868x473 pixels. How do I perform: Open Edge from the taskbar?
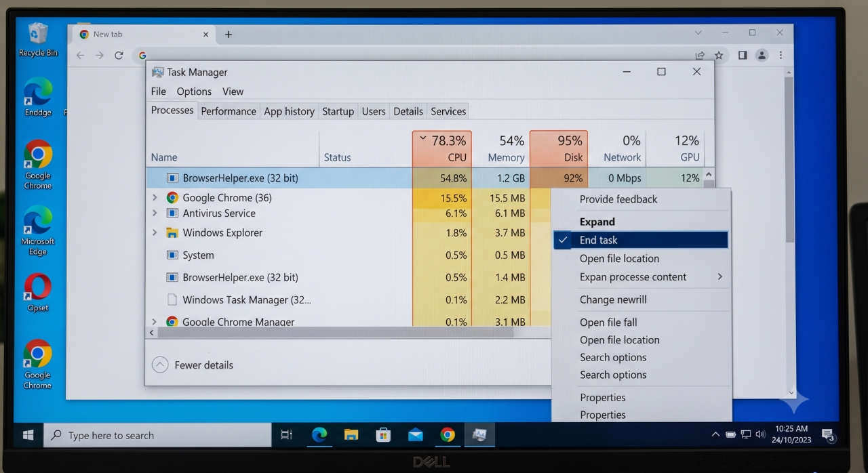[319, 435]
